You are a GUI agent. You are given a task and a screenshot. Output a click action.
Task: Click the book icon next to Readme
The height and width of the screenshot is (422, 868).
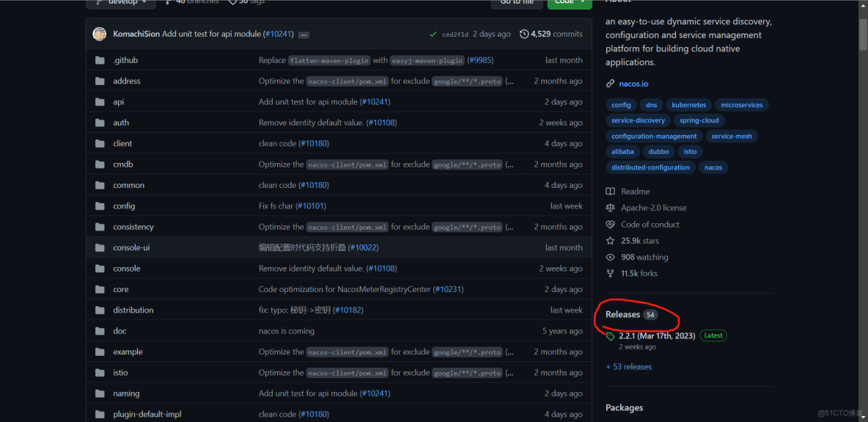coord(610,192)
